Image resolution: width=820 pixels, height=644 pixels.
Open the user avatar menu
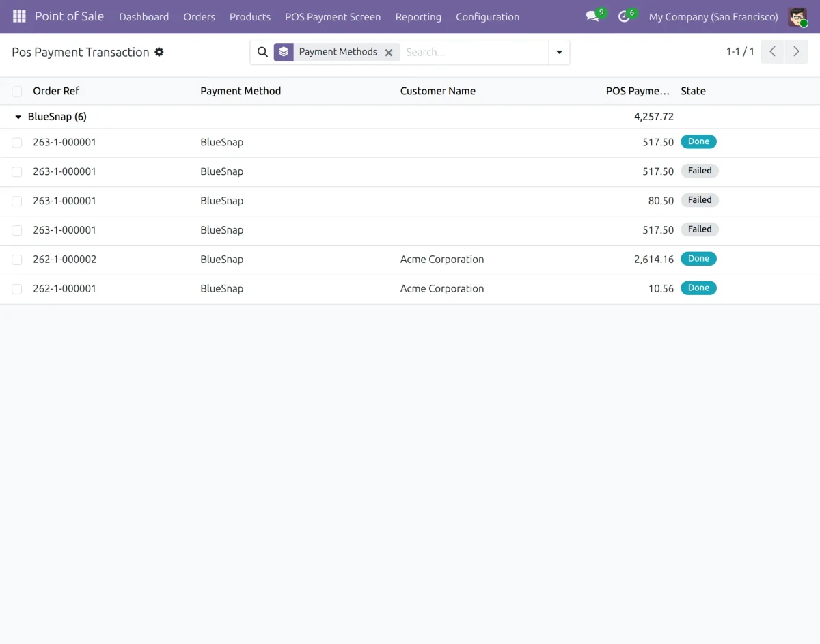coord(797,17)
